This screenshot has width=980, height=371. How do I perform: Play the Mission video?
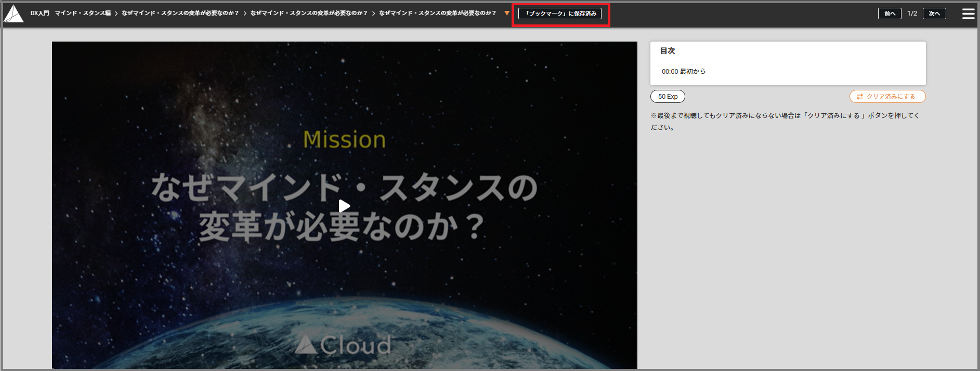(x=344, y=206)
